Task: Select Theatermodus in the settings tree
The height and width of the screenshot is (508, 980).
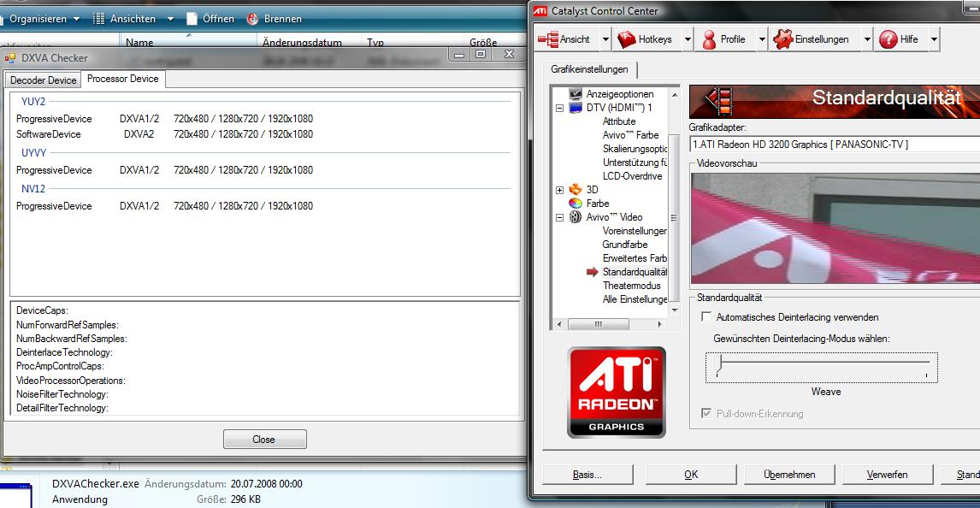Action: click(x=631, y=286)
